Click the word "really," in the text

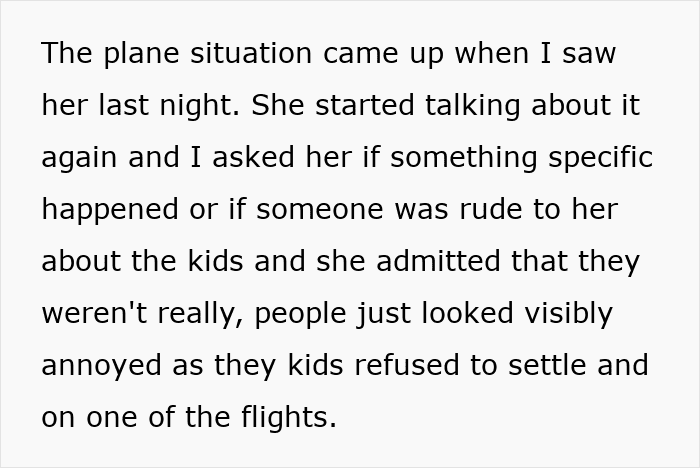pos(200,314)
